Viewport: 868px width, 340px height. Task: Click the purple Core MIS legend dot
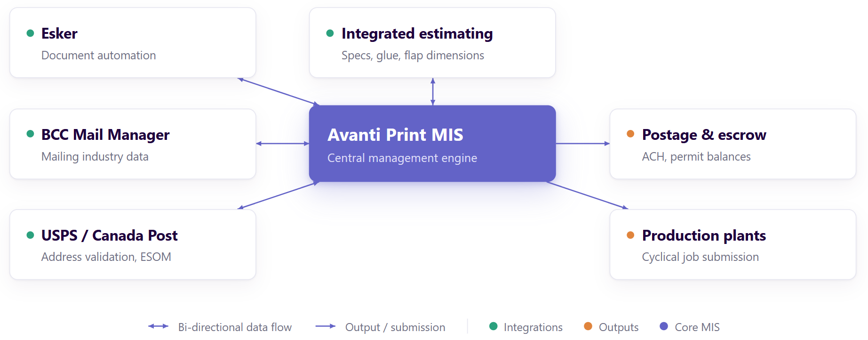664,326
